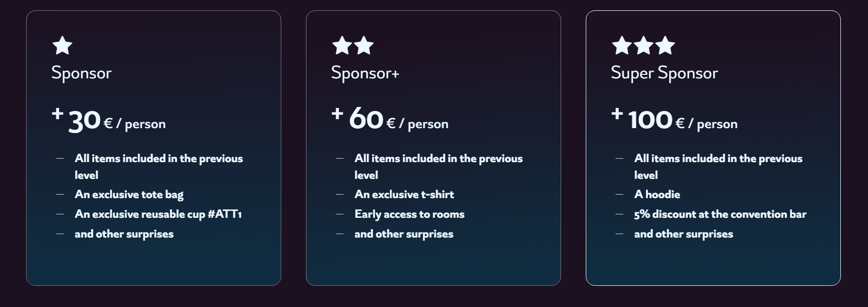Click the second star on the Sponsor+ card

[364, 45]
